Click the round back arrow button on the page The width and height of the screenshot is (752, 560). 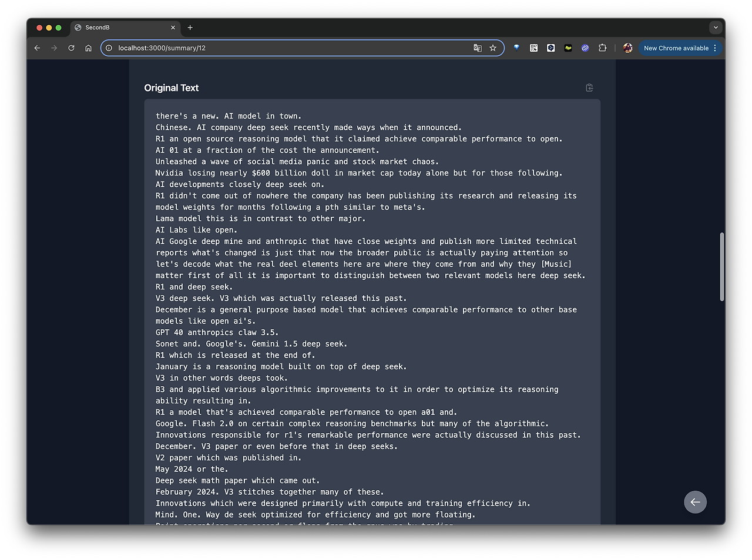point(695,502)
